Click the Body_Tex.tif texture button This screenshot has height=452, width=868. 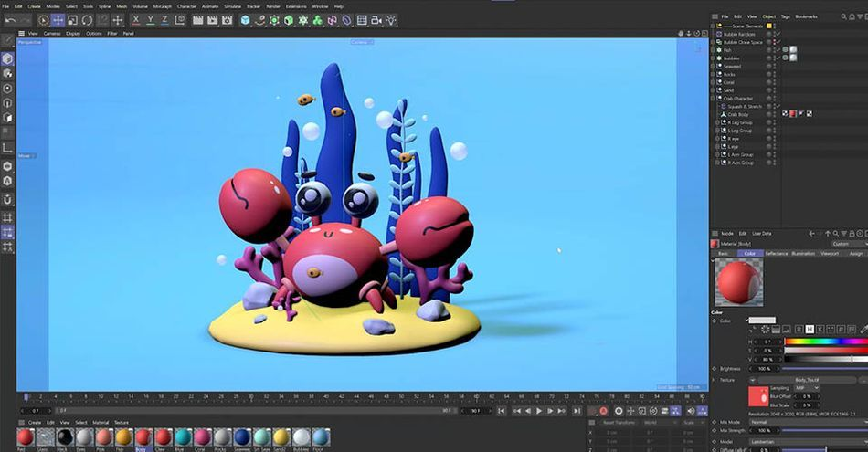point(805,379)
